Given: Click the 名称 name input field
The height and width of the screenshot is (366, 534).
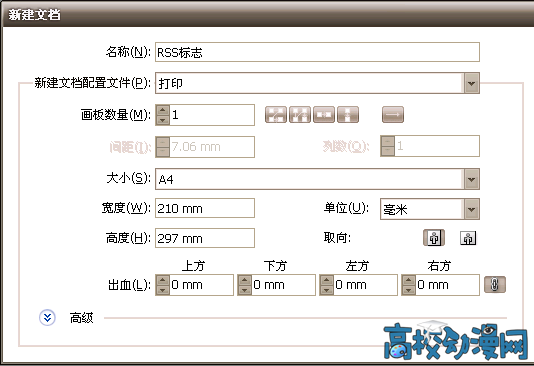Looking at the screenshot, I should (317, 52).
